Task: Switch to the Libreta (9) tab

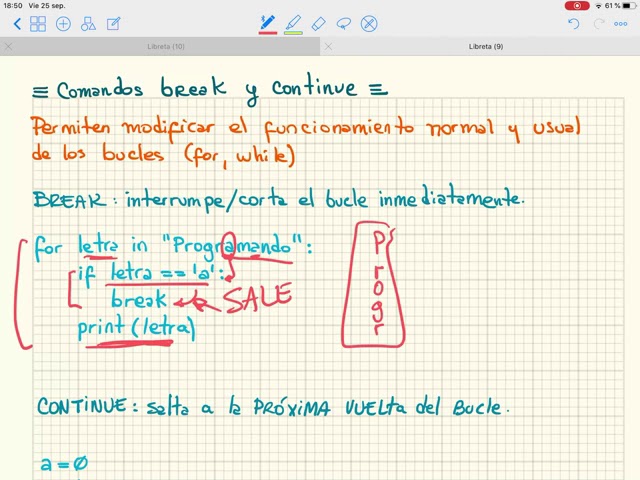Action: coord(486,47)
